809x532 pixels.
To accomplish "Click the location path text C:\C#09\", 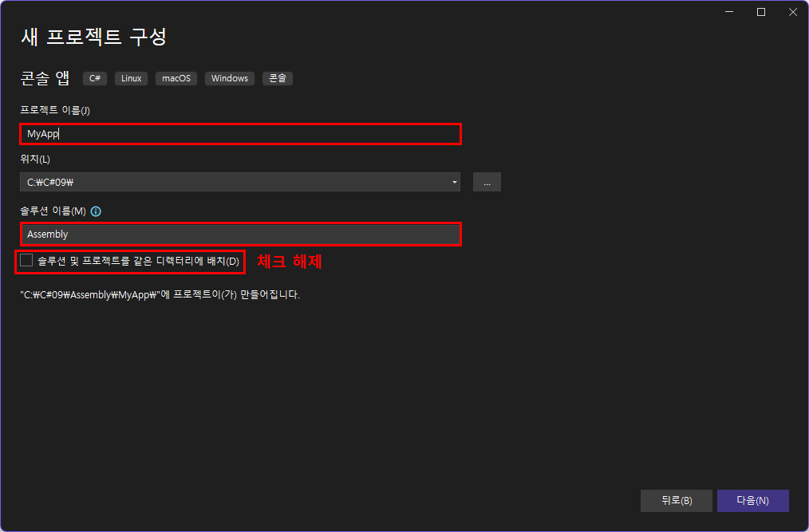I will tap(50, 182).
